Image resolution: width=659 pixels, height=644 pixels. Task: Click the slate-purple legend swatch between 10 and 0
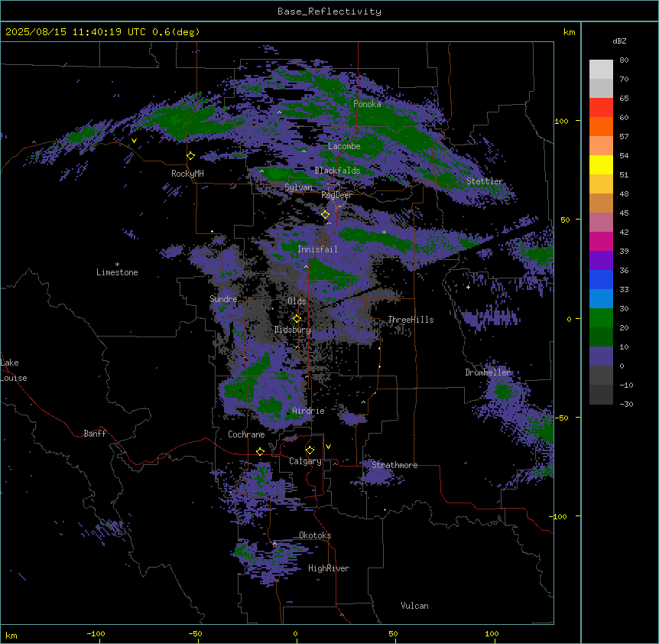(601, 356)
